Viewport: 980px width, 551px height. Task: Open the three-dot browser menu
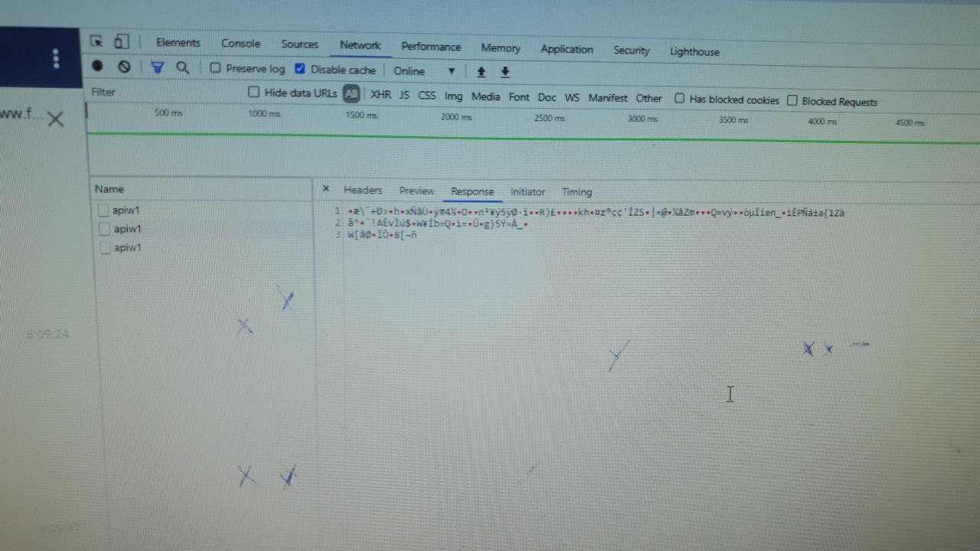coord(56,59)
